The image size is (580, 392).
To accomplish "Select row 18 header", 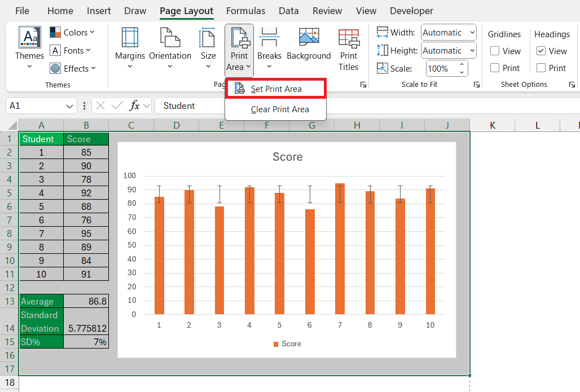I will 9,382.
